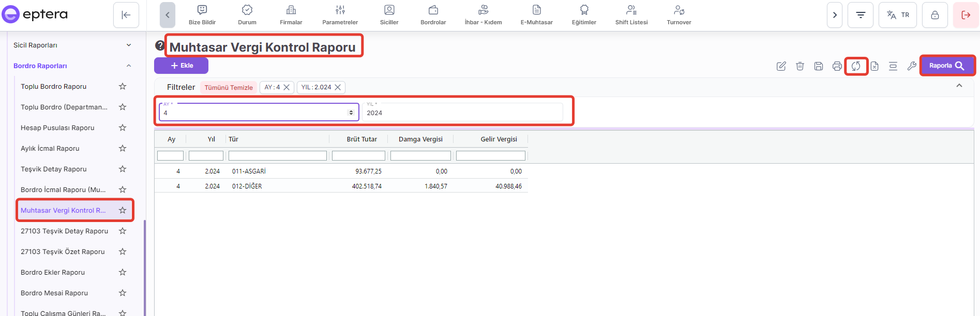The height and width of the screenshot is (316, 980).
Task: Collapse the Filtreler panel chevron
Action: (959, 86)
